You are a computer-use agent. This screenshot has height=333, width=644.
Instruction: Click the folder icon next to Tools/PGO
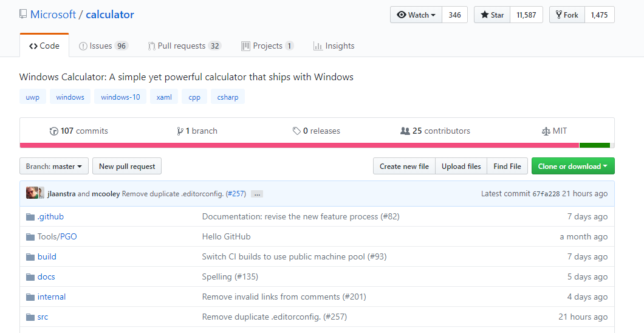pos(30,237)
